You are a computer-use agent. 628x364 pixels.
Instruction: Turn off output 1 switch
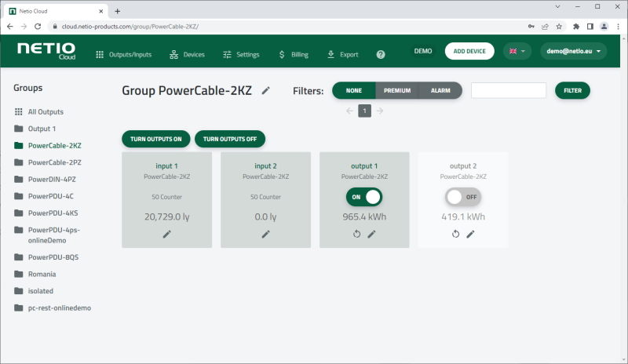(x=364, y=197)
